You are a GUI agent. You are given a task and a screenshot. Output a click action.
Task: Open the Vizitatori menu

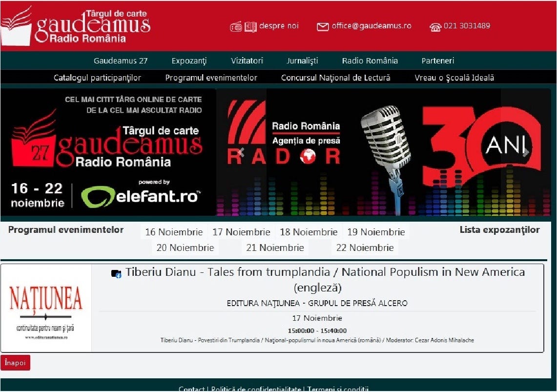tap(247, 61)
